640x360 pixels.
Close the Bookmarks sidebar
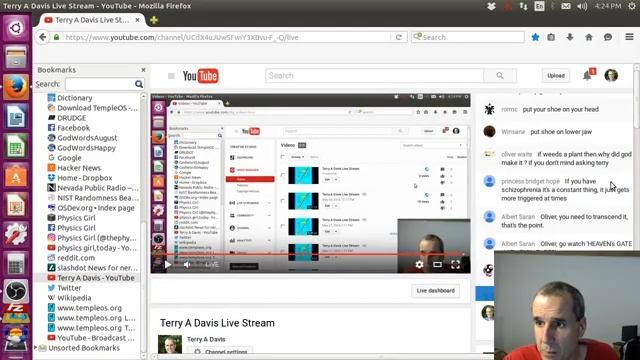pyautogui.click(x=143, y=70)
